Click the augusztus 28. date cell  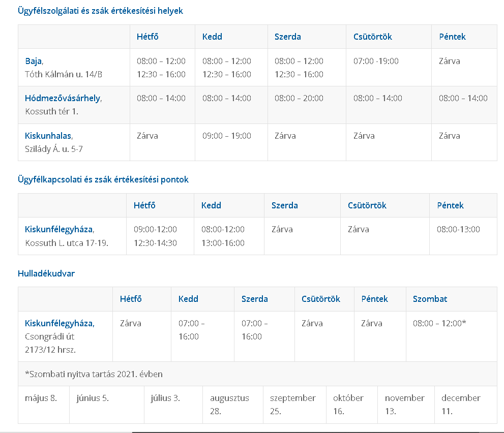click(x=229, y=405)
